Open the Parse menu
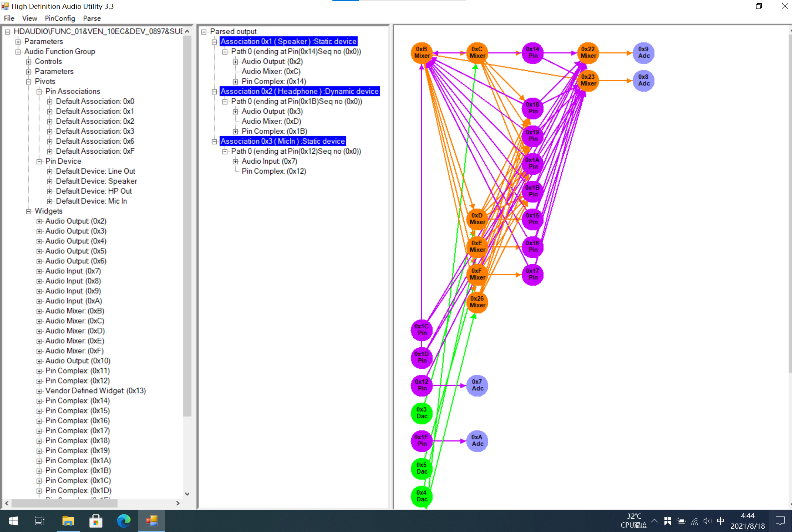The width and height of the screenshot is (792, 532). point(92,18)
